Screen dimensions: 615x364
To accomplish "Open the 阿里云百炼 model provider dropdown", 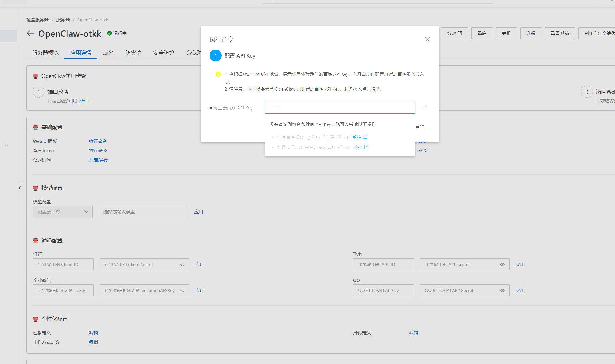I will click(x=63, y=212).
